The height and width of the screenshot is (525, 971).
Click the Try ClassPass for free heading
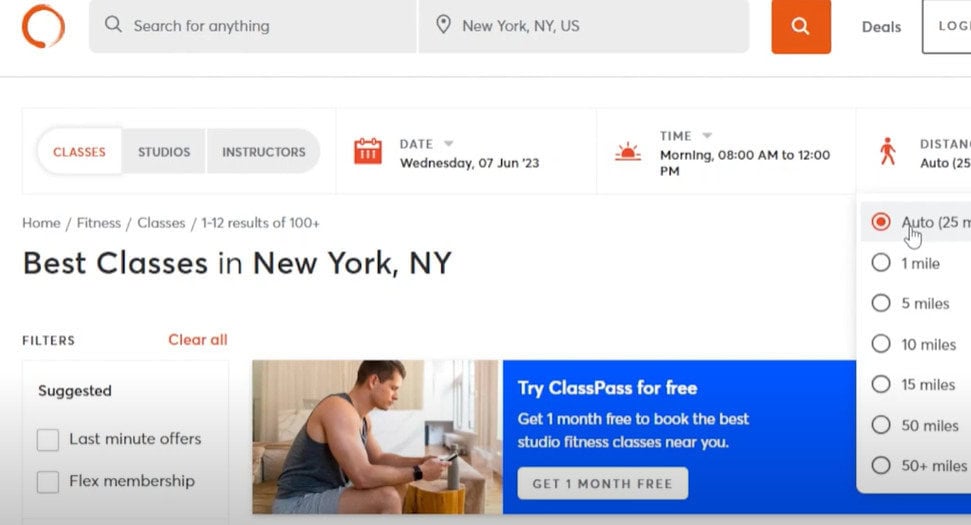pos(607,388)
